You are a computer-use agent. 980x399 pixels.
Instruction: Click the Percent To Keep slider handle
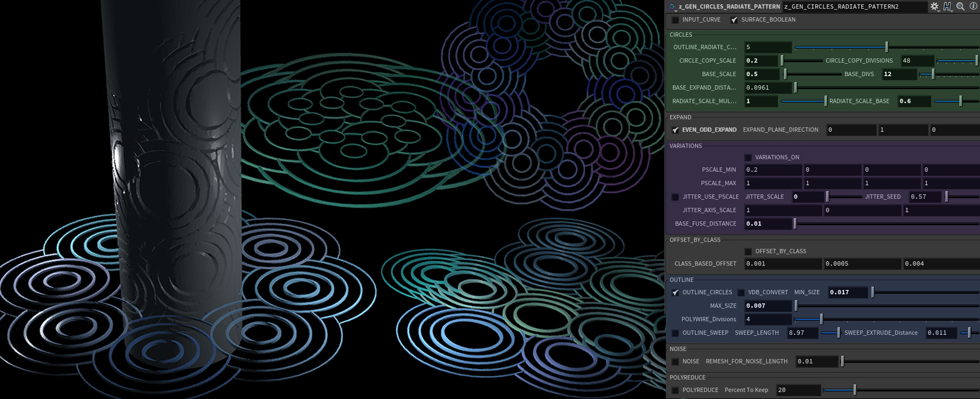coord(854,390)
